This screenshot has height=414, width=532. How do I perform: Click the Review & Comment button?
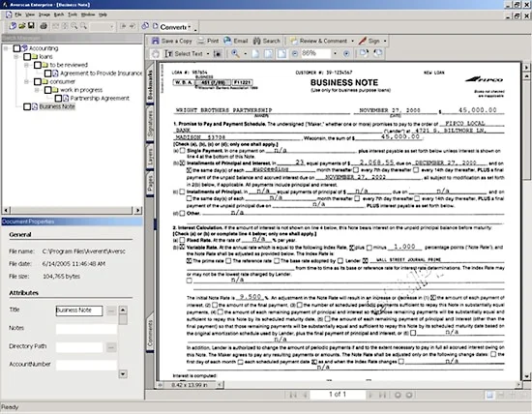[322, 41]
